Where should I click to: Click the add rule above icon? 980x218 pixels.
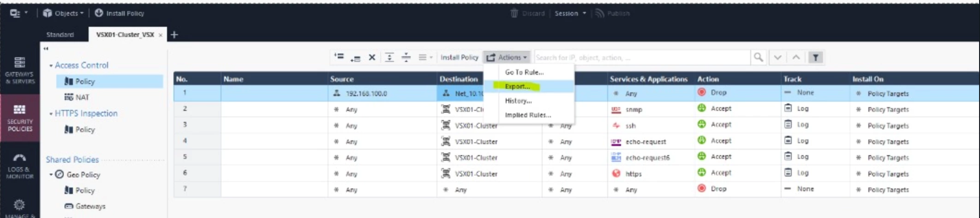point(339,57)
